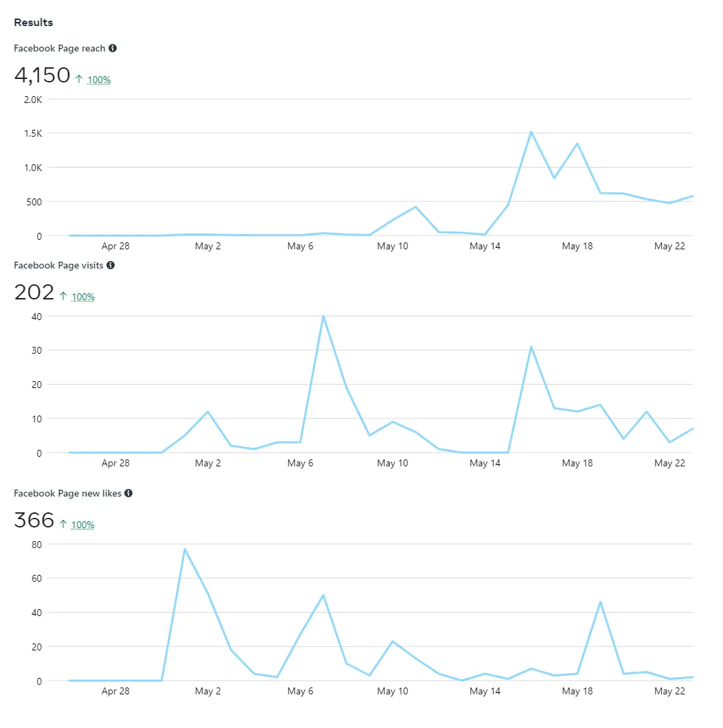
Task: Click the Facebook Page visits title
Action: pos(58,265)
